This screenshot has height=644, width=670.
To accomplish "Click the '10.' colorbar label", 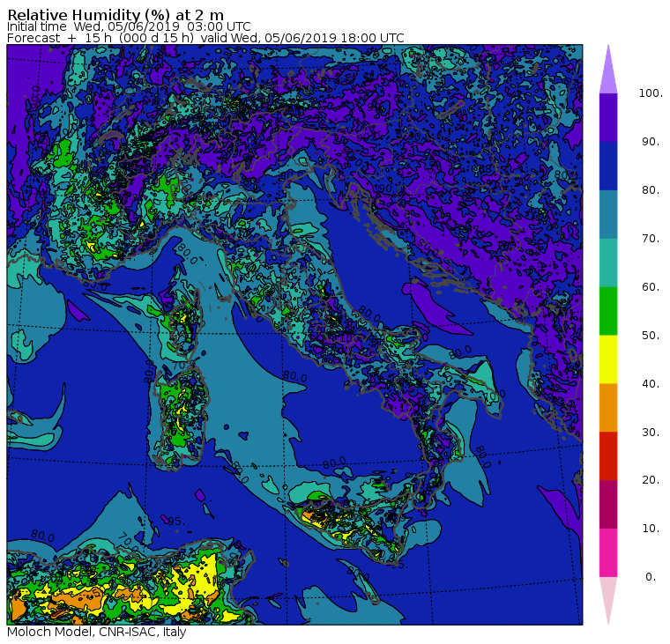I will [x=651, y=529].
